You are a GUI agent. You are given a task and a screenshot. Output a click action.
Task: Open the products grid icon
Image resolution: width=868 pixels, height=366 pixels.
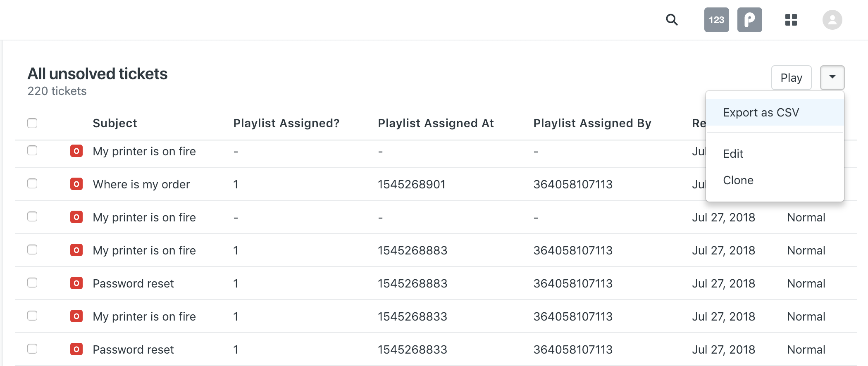tap(791, 20)
